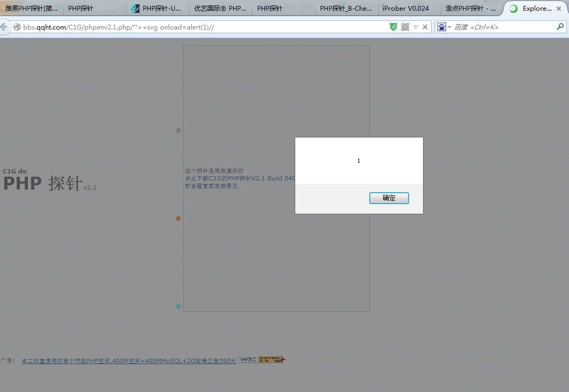Click the magnifier search icon
569x392 pixels.
click(560, 26)
